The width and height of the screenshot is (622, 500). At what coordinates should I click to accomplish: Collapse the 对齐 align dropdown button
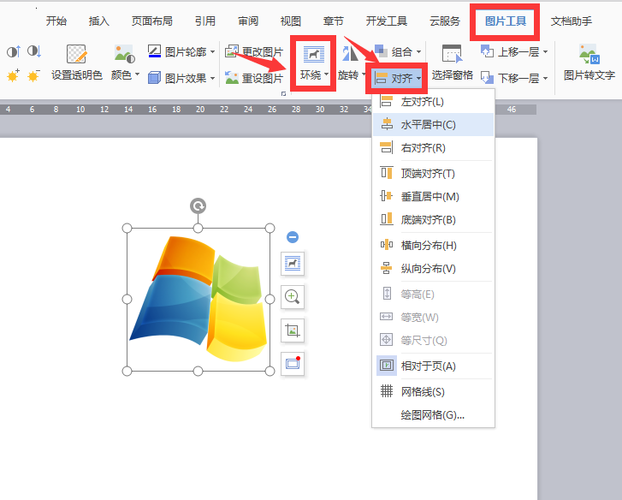click(x=397, y=78)
